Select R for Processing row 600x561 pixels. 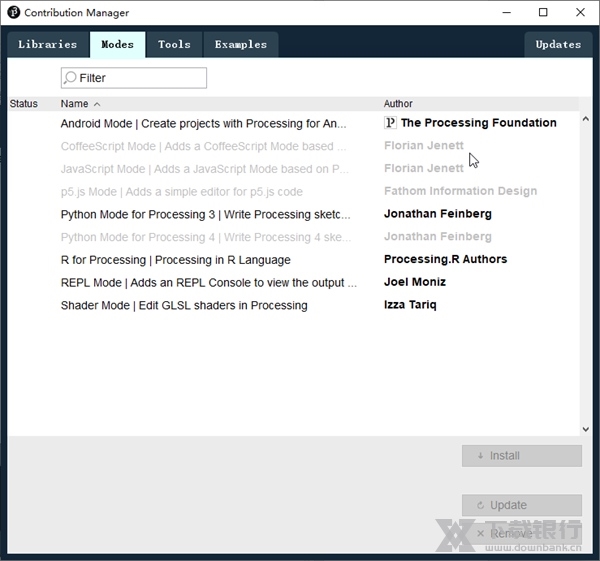tap(293, 260)
